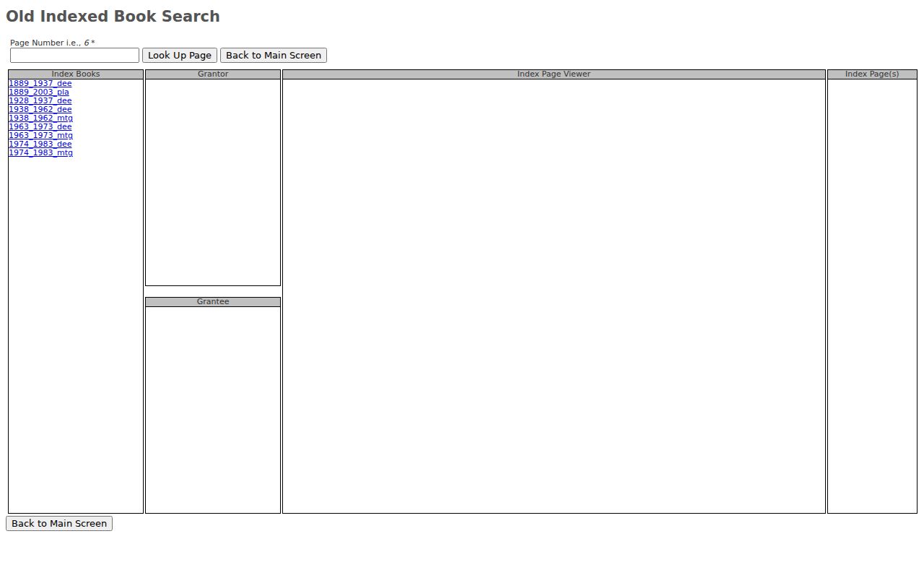924x578 pixels.
Task: Click the Index Page(s) panel header
Action: (872, 74)
